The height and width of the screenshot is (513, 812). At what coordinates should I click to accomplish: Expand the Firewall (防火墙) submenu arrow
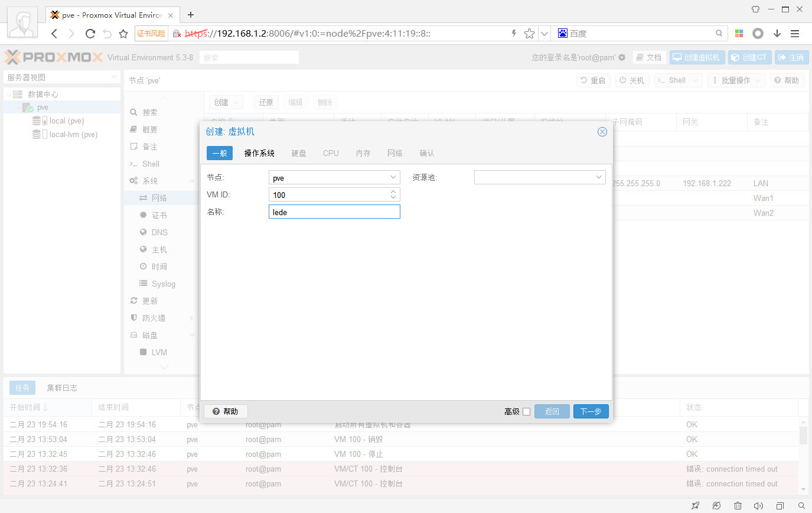click(x=191, y=318)
